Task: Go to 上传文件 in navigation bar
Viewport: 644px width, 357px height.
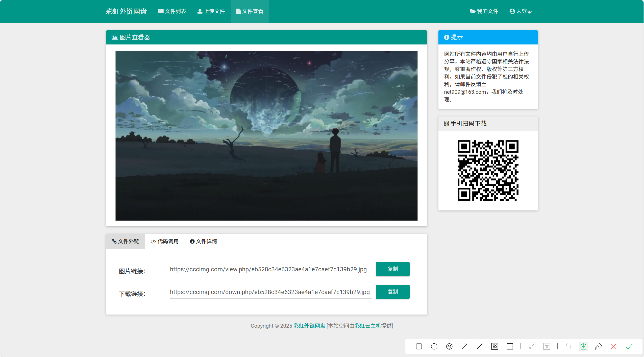Action: tap(211, 11)
